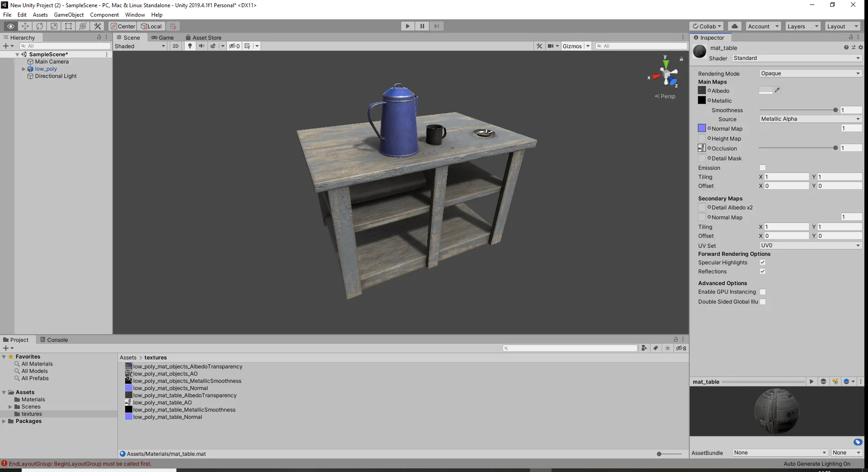868x472 pixels.
Task: Select the Move tool
Action: 25,26
